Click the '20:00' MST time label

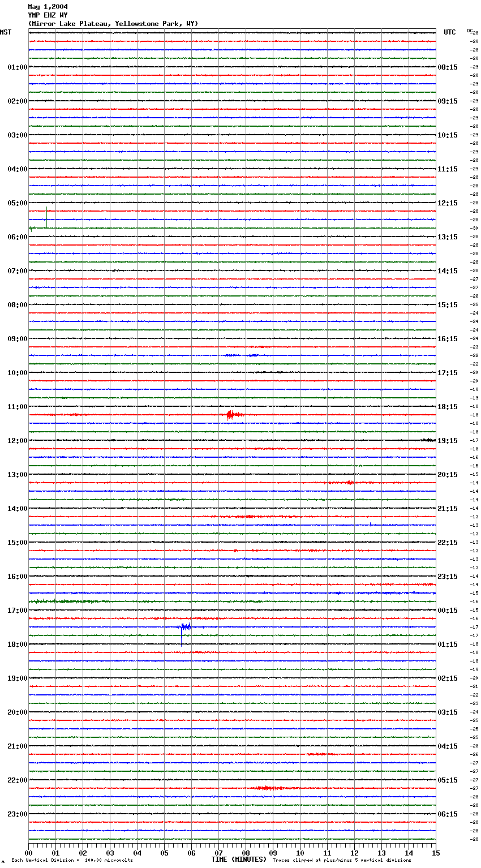click(x=18, y=712)
